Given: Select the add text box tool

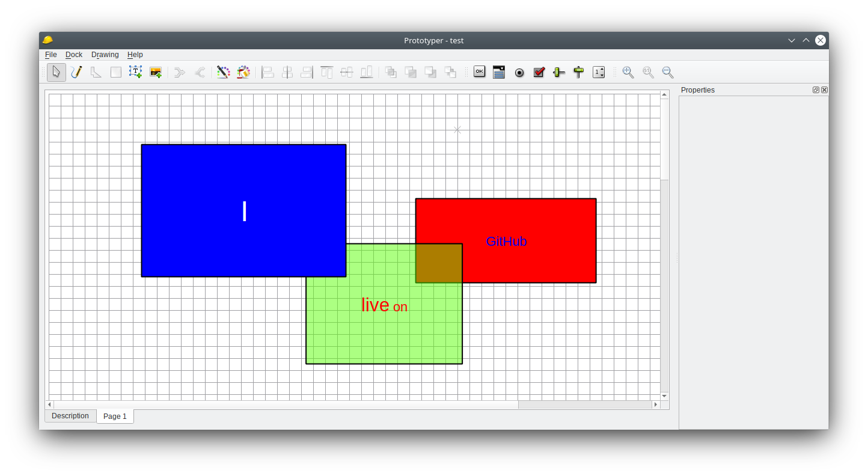Looking at the screenshot, I should (x=136, y=72).
